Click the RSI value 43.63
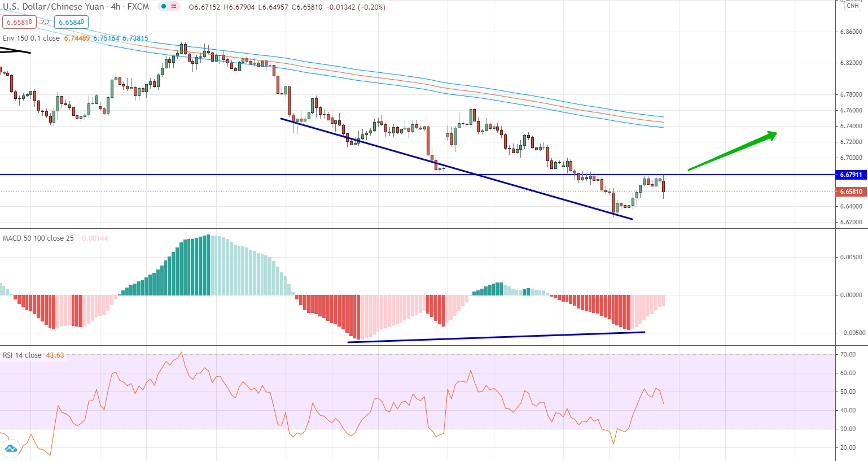Screen dimensions: 868x461 (x=55, y=355)
